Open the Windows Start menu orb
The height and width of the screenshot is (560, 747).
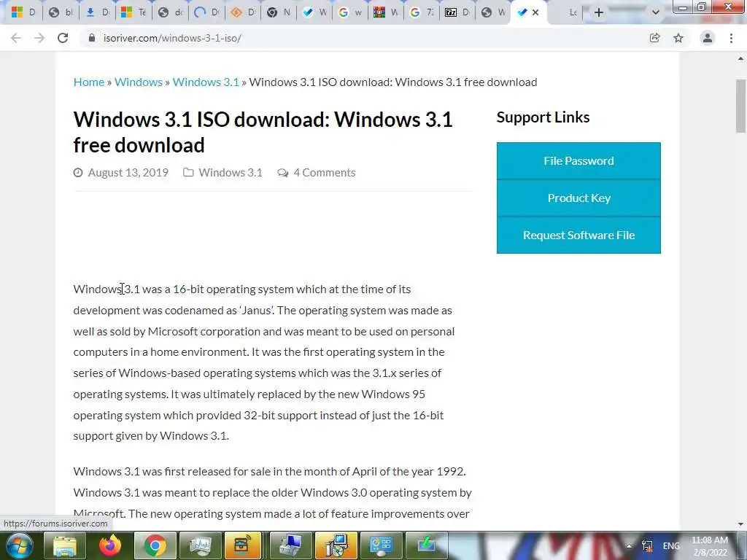pos(18,545)
